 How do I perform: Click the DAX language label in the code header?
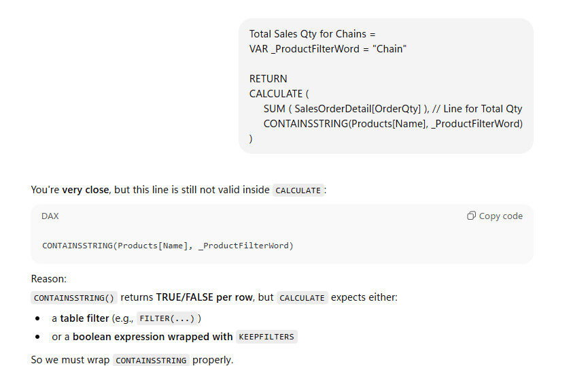pyautogui.click(x=50, y=216)
